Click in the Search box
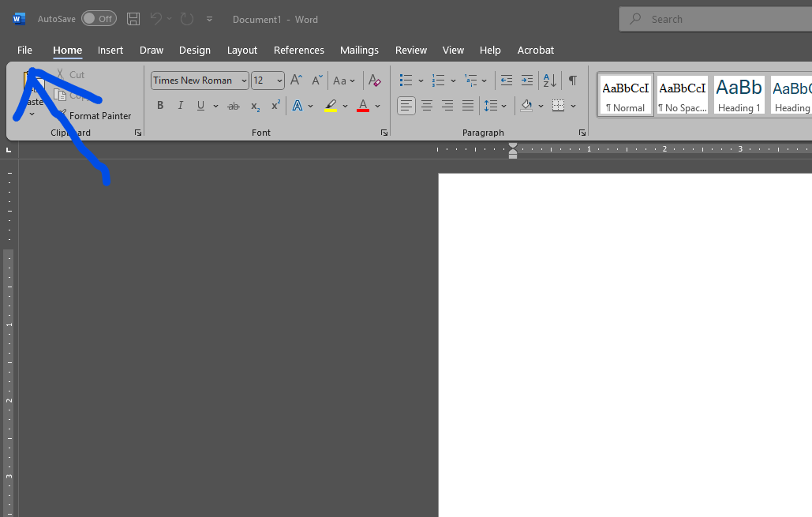This screenshot has height=517, width=812. [715, 19]
